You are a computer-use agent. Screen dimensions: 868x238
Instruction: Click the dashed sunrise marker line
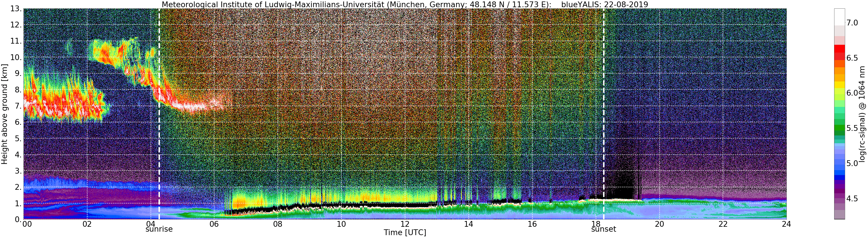click(159, 114)
